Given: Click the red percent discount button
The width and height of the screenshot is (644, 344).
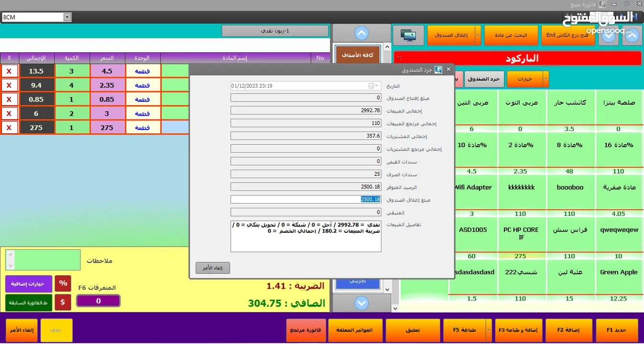Looking at the screenshot, I should pyautogui.click(x=63, y=283).
